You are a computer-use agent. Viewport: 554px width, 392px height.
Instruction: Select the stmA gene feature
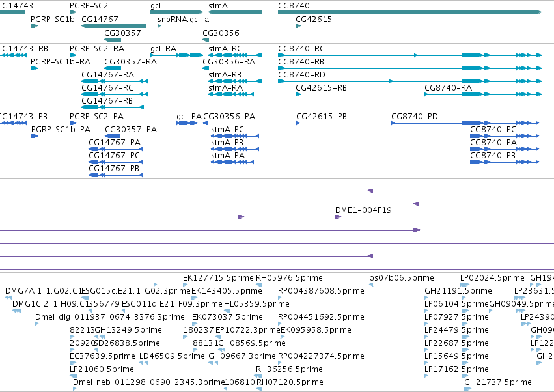pyautogui.click(x=235, y=12)
